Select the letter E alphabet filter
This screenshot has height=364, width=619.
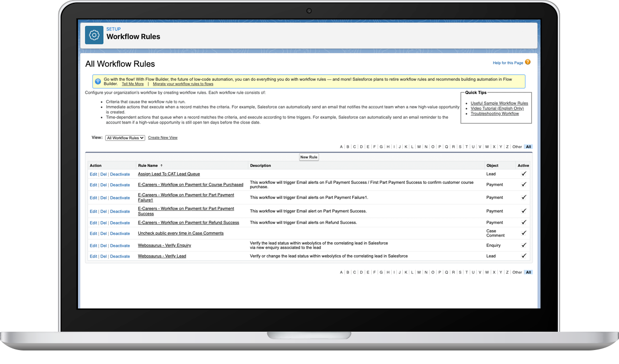click(x=367, y=147)
